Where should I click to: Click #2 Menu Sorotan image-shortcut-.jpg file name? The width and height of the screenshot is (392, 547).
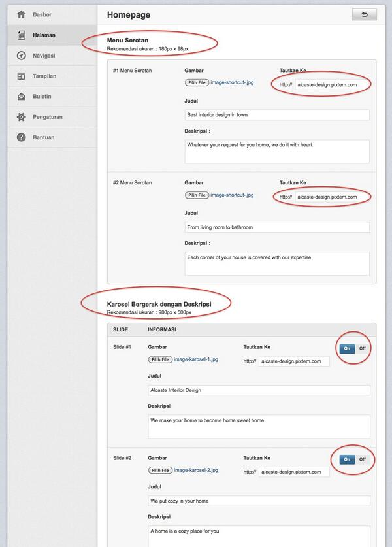click(233, 195)
